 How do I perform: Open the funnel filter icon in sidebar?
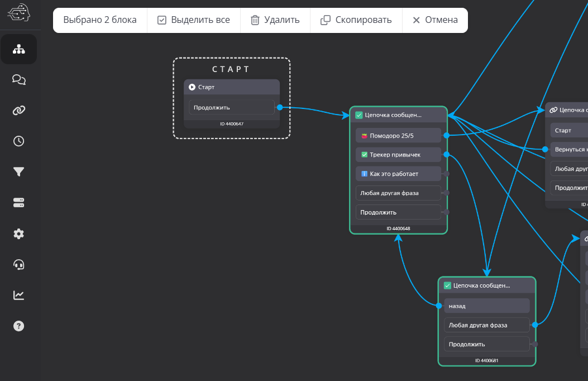19,172
